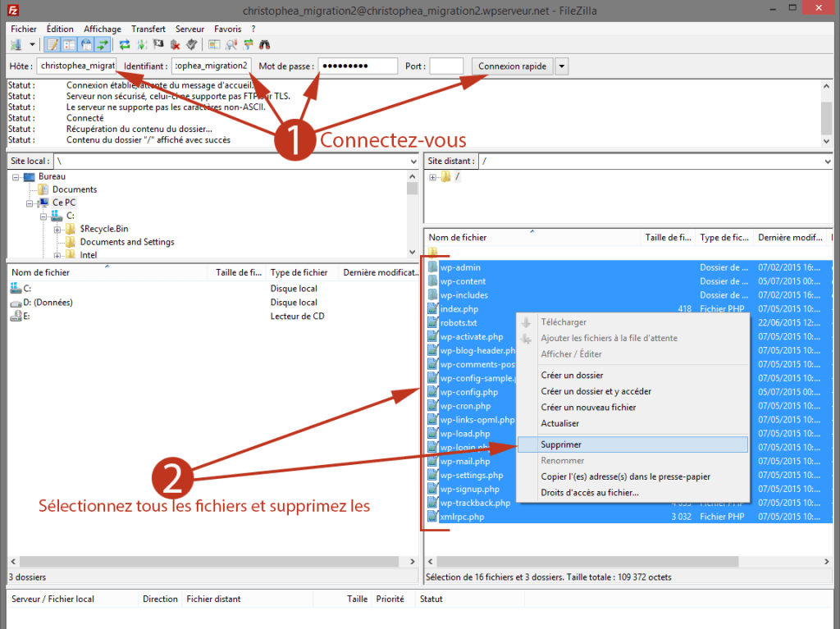Click the Hôte input field
The image size is (840, 629).
[76, 66]
